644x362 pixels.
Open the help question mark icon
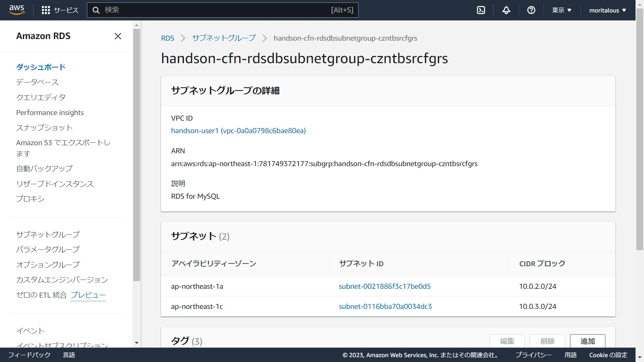click(531, 10)
